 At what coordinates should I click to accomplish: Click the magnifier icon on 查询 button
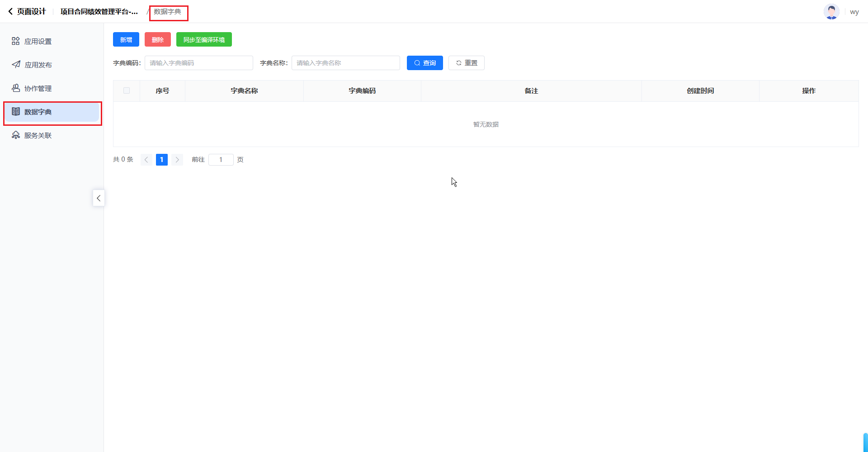point(417,63)
